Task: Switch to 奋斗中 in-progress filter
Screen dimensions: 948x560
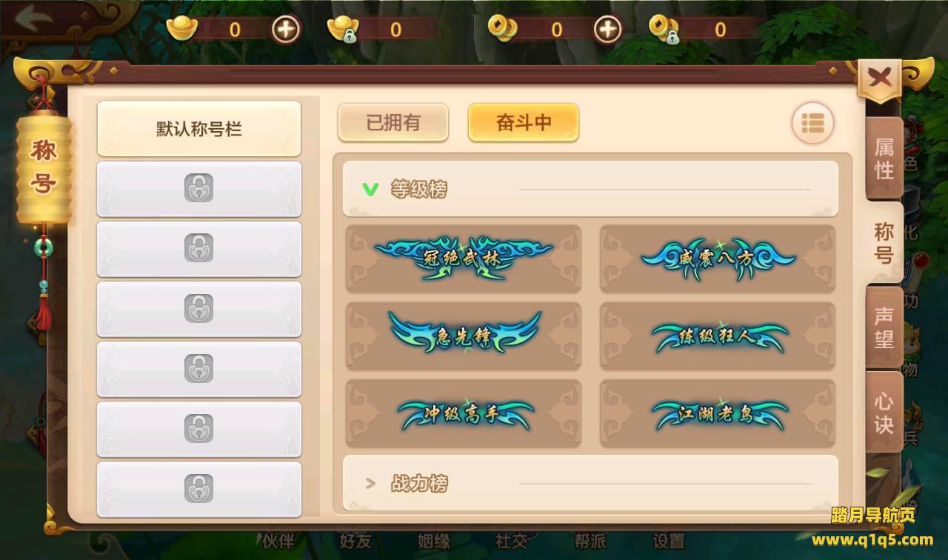Action: click(524, 122)
